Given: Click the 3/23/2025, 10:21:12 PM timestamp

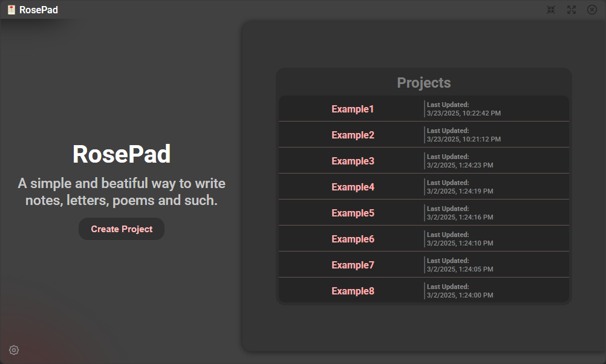Looking at the screenshot, I should pyautogui.click(x=463, y=139).
